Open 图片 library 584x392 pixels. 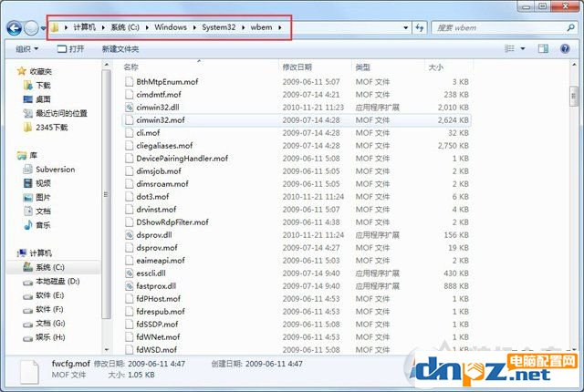click(43, 197)
